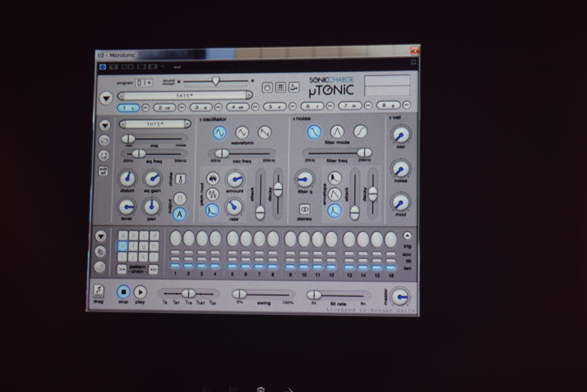Click the distort knob

[127, 178]
